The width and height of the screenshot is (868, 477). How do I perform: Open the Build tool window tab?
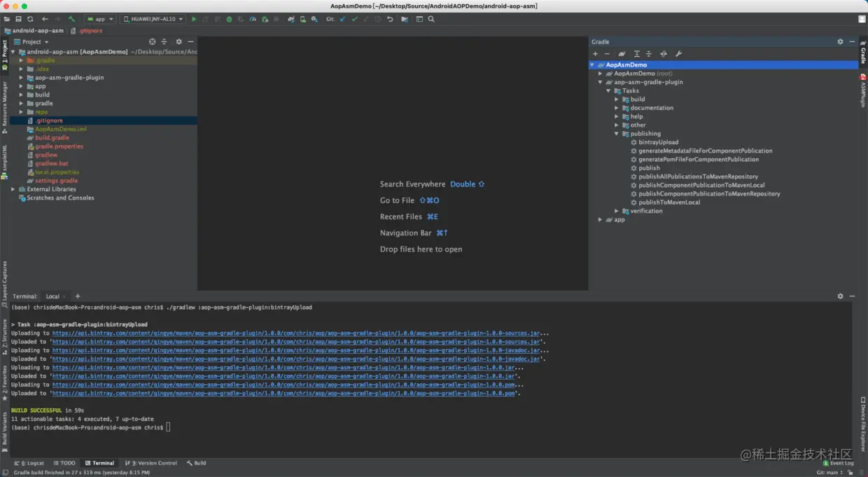tap(197, 463)
